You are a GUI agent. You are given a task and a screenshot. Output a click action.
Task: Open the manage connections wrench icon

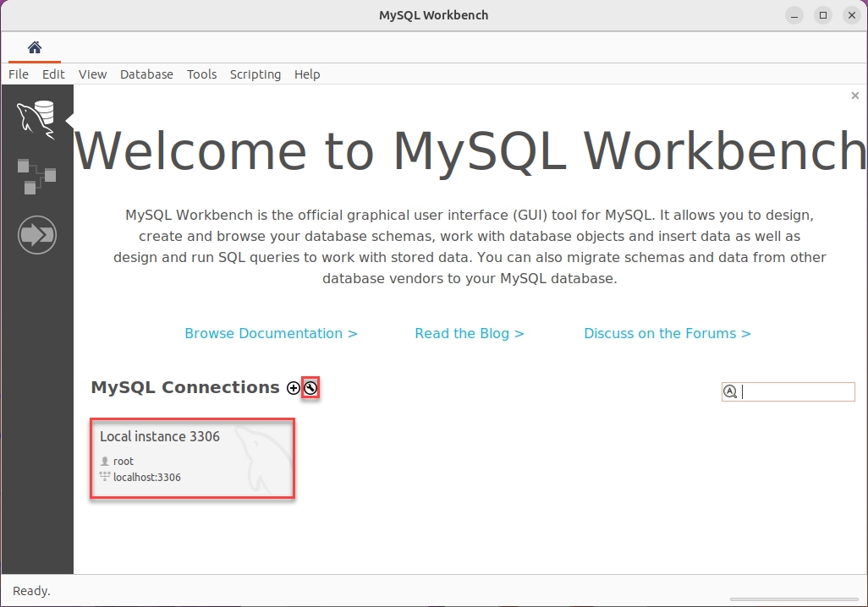click(310, 388)
